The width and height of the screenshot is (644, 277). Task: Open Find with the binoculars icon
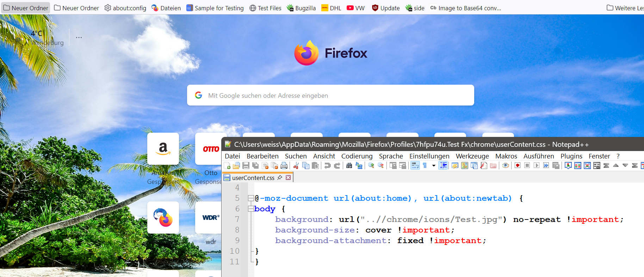[x=349, y=165]
